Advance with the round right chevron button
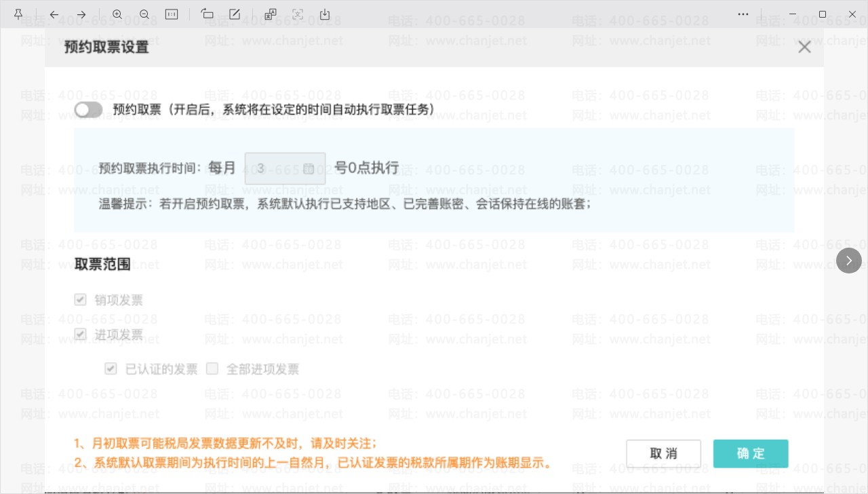868x494 pixels. click(x=849, y=261)
